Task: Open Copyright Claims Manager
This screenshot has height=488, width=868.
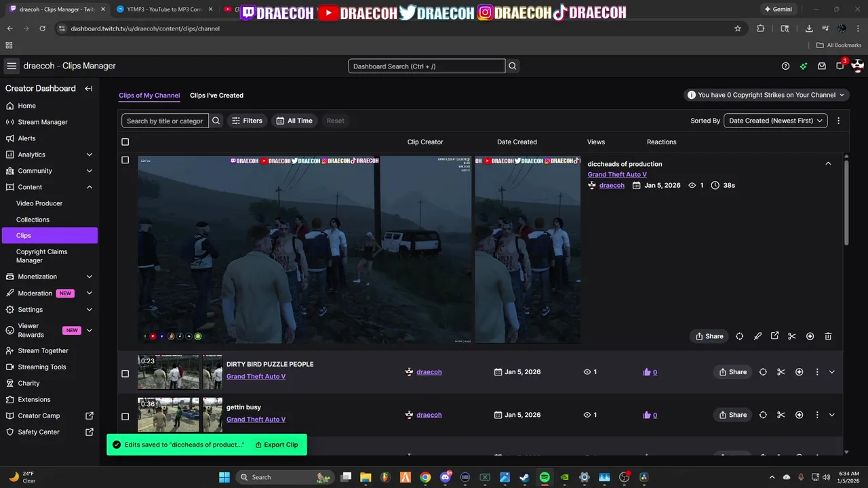Action: [x=41, y=256]
